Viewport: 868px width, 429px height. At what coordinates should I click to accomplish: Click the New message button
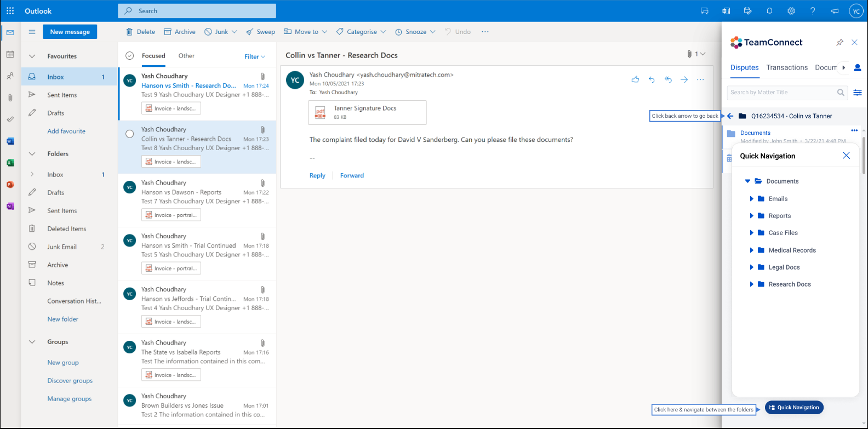70,32
